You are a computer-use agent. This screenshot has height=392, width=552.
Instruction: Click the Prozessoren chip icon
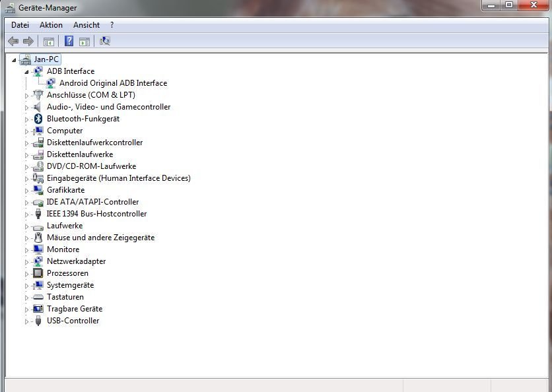[x=38, y=273]
